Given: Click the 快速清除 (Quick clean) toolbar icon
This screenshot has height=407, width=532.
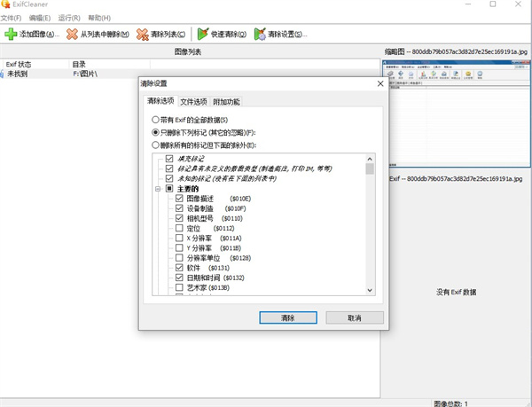Looking at the screenshot, I should tap(203, 35).
